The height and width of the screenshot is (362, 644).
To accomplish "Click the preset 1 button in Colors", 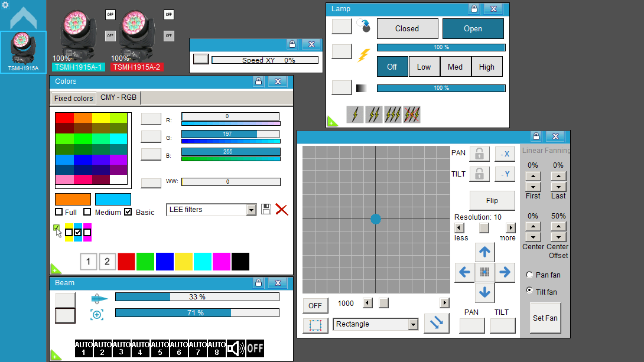I will point(88,262).
